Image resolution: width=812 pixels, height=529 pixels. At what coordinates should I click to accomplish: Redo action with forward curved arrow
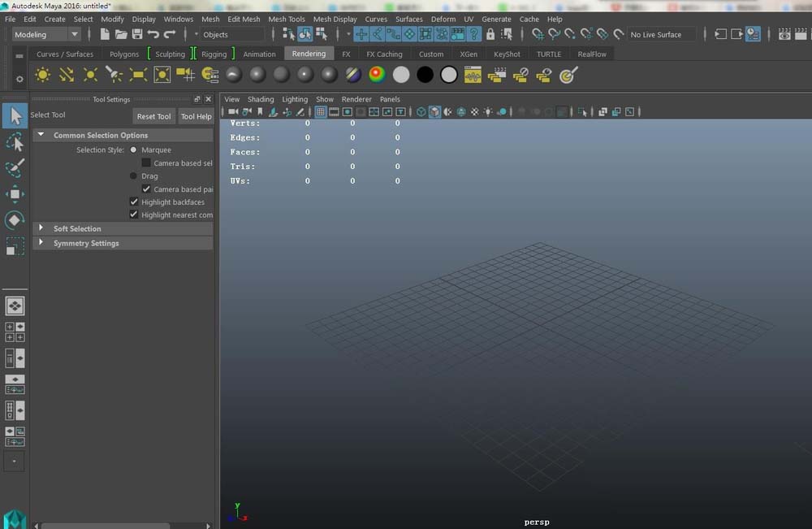pos(170,35)
